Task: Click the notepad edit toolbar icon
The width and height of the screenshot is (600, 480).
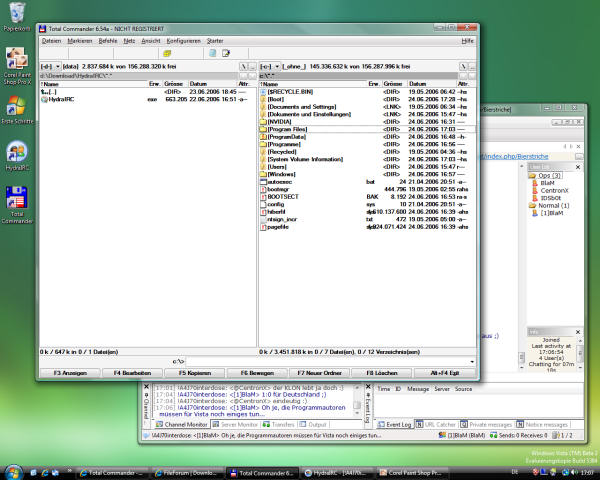Action: [x=226, y=53]
